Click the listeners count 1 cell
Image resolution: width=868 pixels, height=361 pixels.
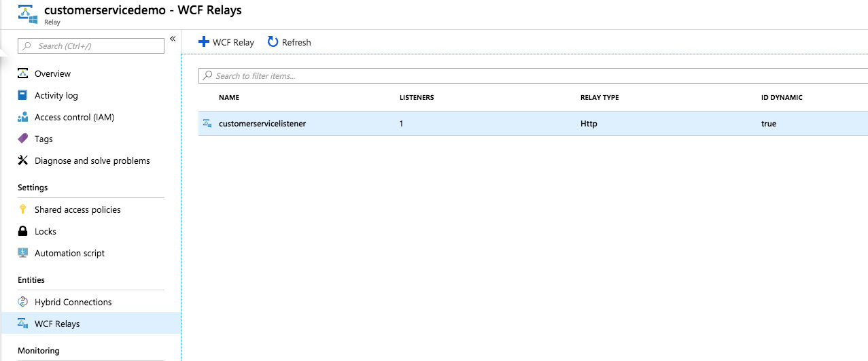tap(402, 124)
